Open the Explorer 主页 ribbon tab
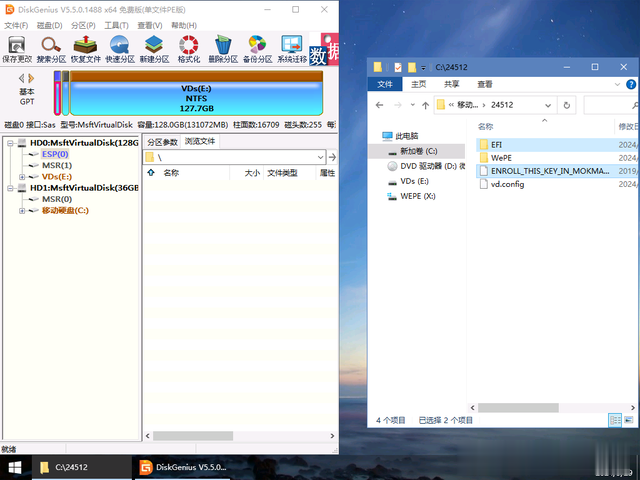The width and height of the screenshot is (640, 480). point(418,84)
